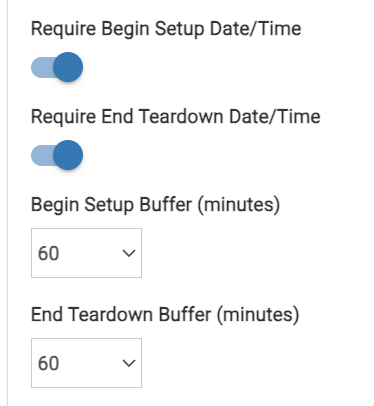Open the Begin Setup Buffer minutes dropdown
374x406 pixels.
point(86,253)
